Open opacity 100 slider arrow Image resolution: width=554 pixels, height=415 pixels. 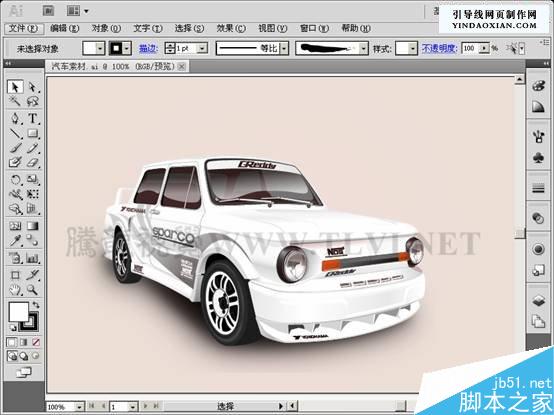point(484,48)
